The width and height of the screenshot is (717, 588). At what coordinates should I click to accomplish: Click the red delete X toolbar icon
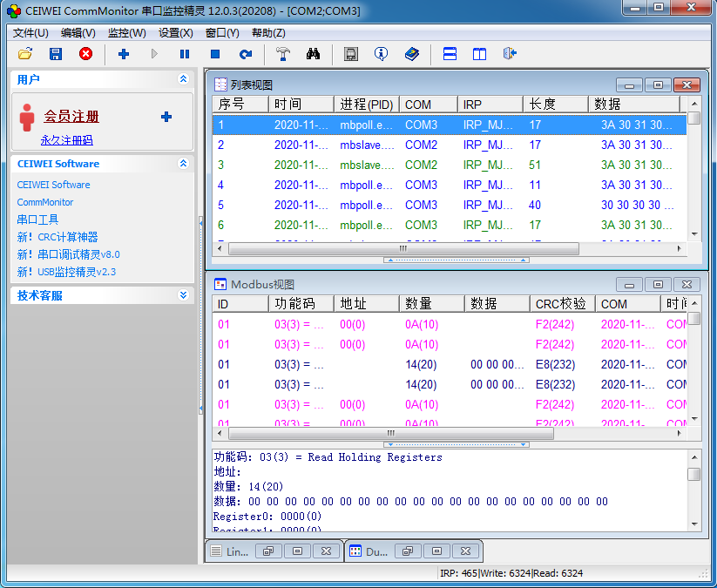click(85, 54)
